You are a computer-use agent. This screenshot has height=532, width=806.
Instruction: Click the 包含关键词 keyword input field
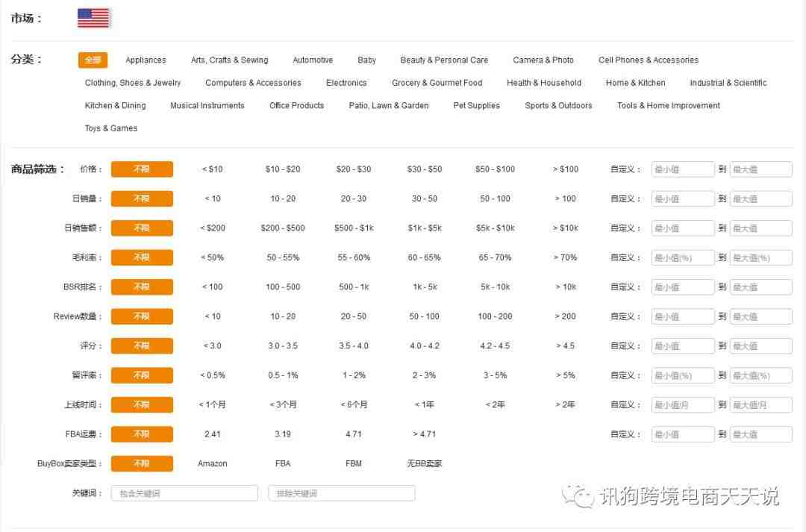tap(184, 493)
